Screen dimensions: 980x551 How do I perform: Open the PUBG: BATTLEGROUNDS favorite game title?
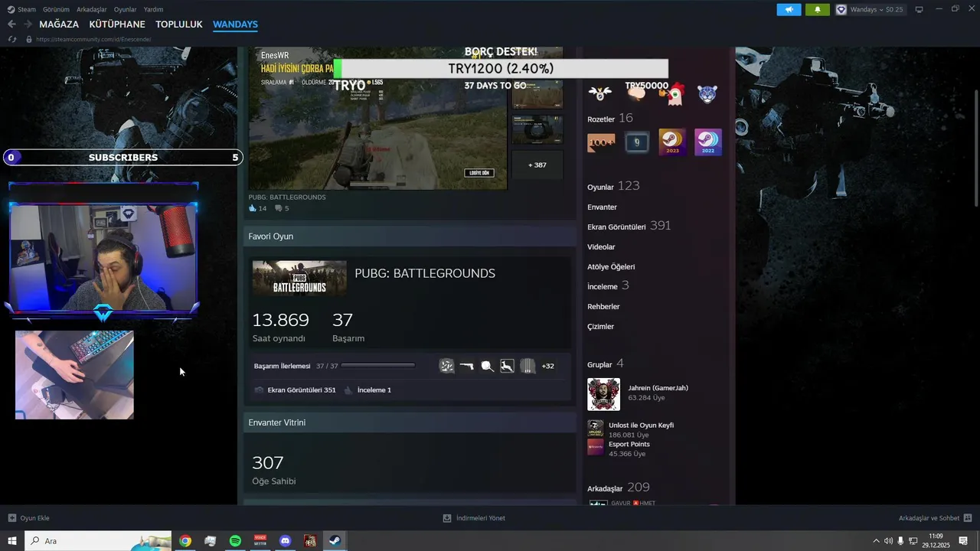point(425,273)
